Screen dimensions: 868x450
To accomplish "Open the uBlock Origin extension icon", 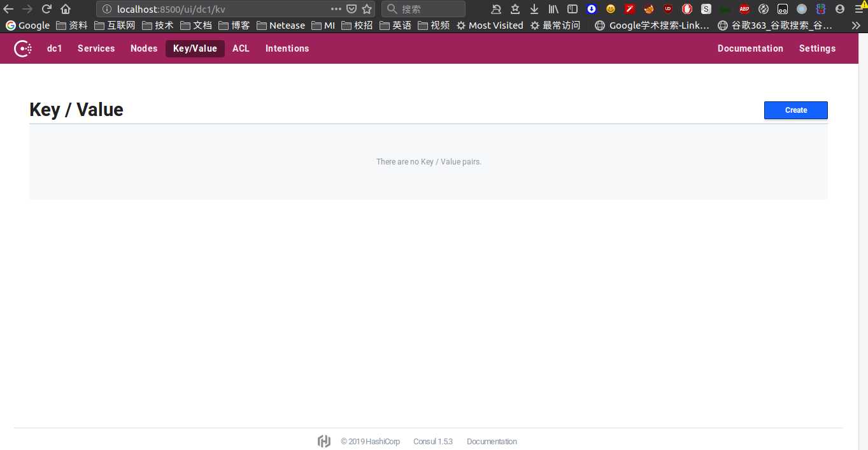I will tap(668, 9).
